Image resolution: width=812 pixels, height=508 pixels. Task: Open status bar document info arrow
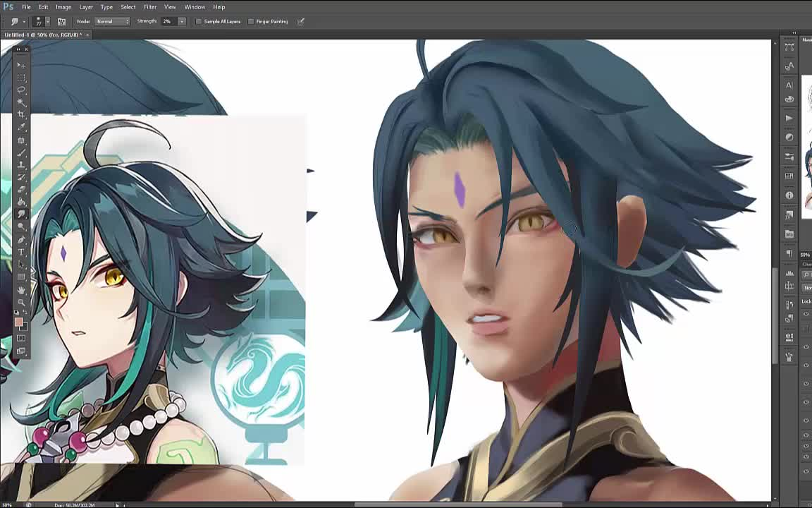point(118,505)
